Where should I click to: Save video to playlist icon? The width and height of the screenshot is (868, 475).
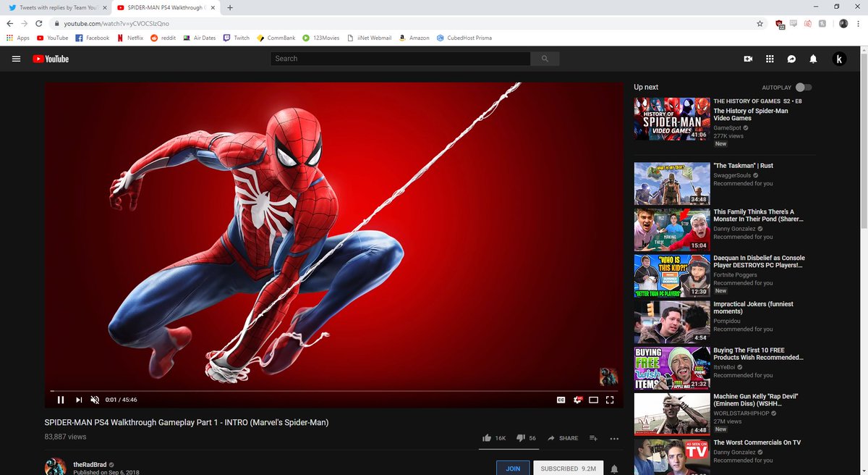[593, 438]
